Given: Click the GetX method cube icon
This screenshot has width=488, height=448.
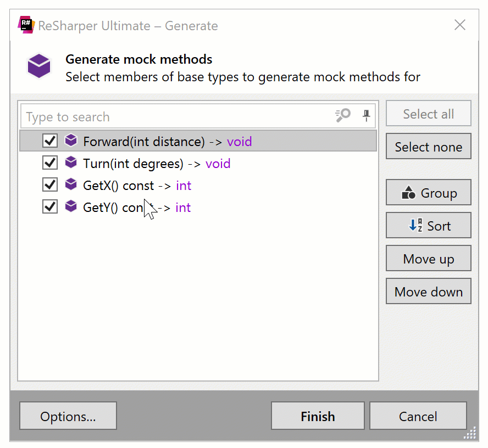Looking at the screenshot, I should [x=71, y=185].
